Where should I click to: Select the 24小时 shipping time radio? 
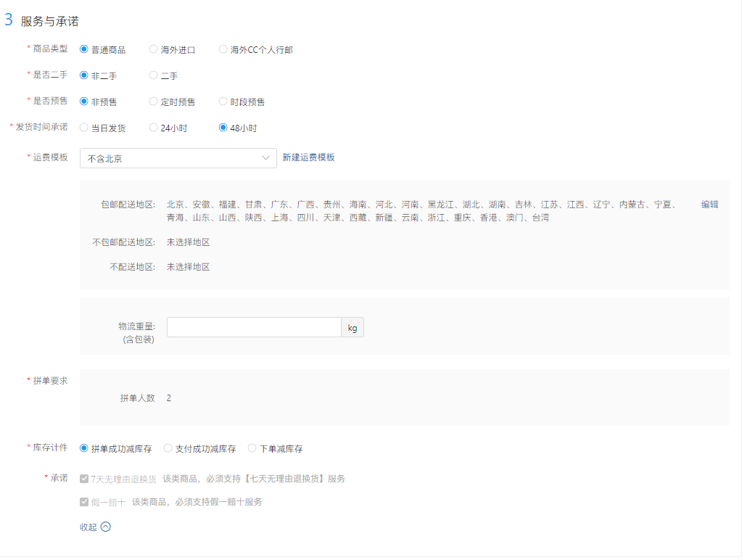pos(153,128)
